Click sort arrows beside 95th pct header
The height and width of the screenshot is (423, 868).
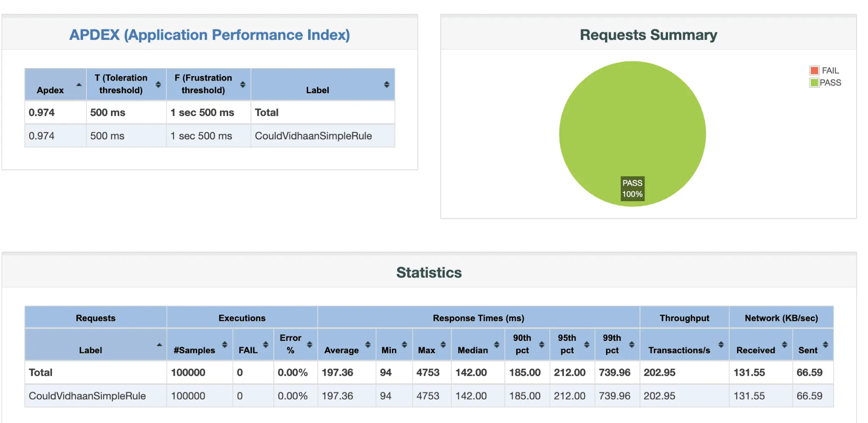(x=587, y=345)
